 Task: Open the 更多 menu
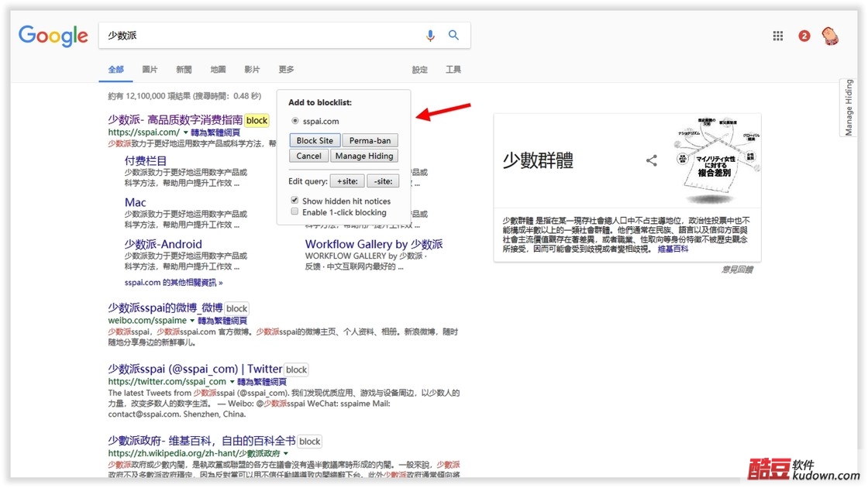[286, 69]
